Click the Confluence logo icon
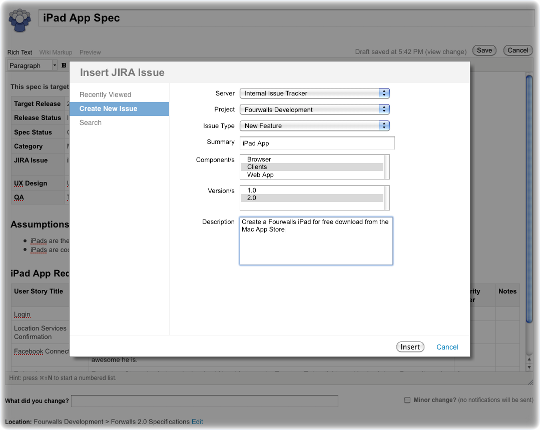 click(20, 20)
